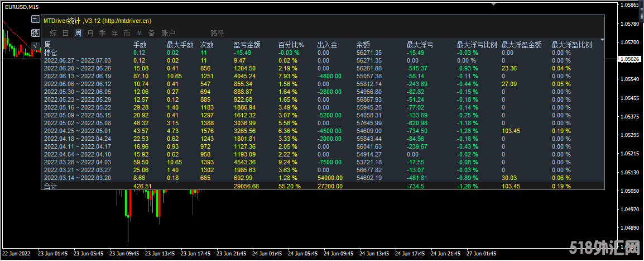
Task: Click the withdrawal amount -7500.00
Action: pyautogui.click(x=330, y=162)
